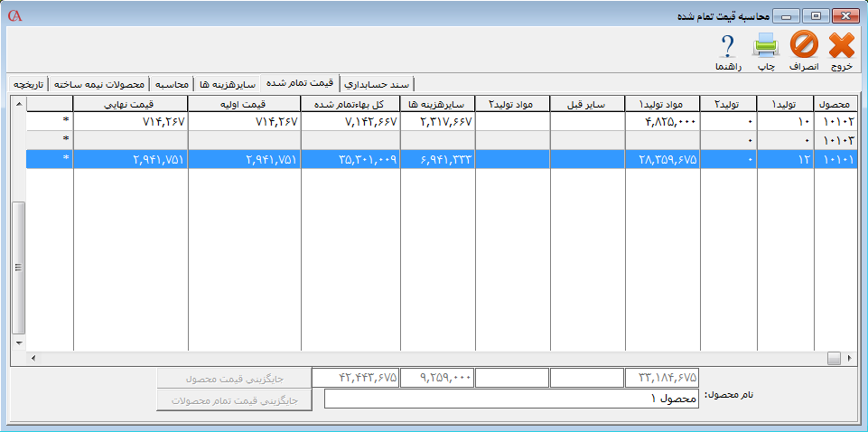This screenshot has width=868, height=432.
Task: Click the قیمت نهایی column header
Action: click(130, 103)
